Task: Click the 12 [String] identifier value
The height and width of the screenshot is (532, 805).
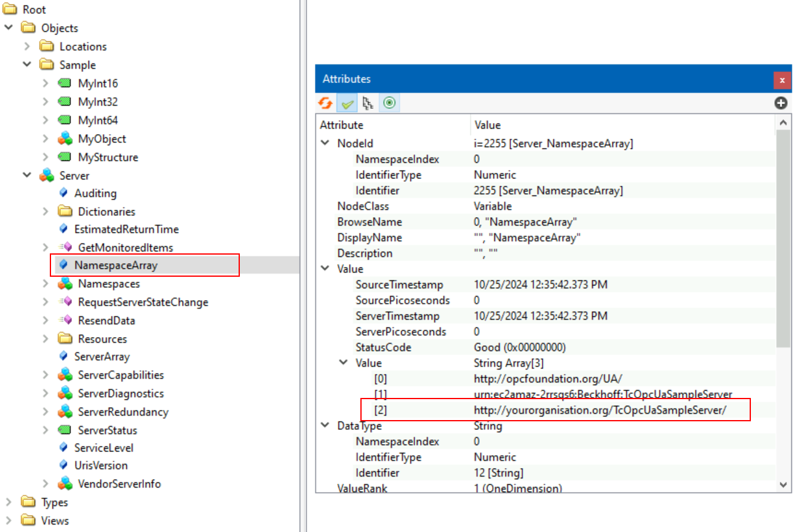Action: [x=499, y=473]
